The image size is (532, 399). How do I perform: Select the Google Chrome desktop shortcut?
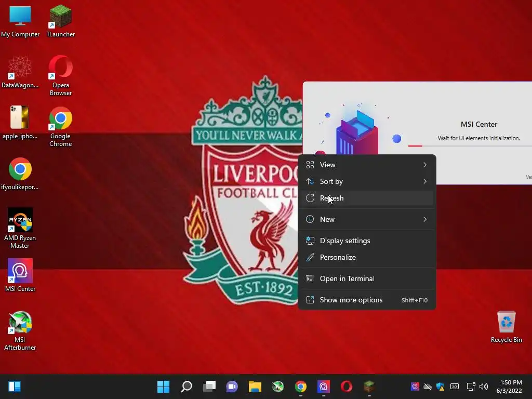coord(60,127)
